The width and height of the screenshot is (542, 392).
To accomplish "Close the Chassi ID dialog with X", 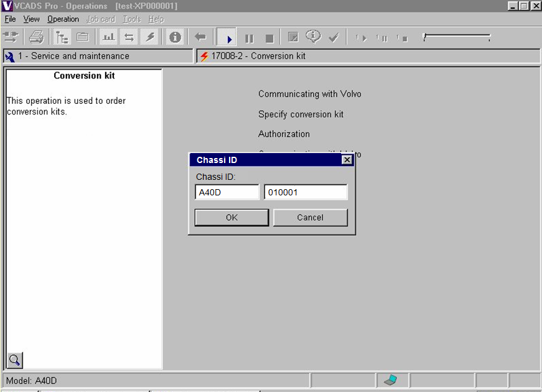I will coord(347,160).
